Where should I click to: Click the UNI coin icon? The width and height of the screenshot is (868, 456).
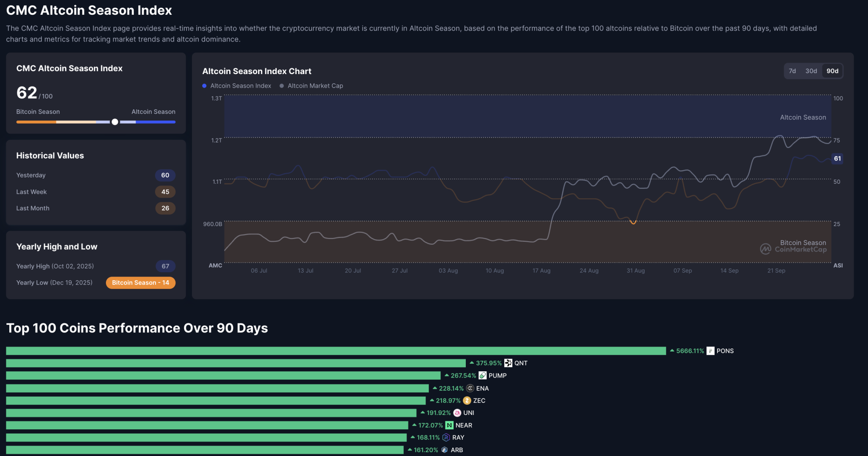click(x=457, y=413)
